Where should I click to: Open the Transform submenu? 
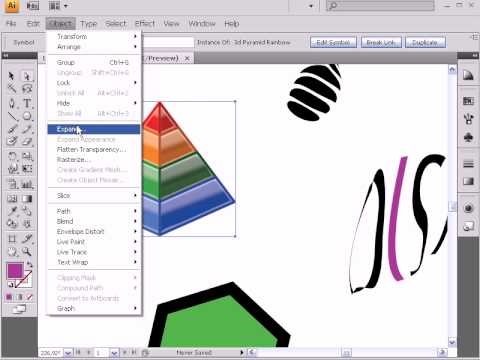point(94,36)
